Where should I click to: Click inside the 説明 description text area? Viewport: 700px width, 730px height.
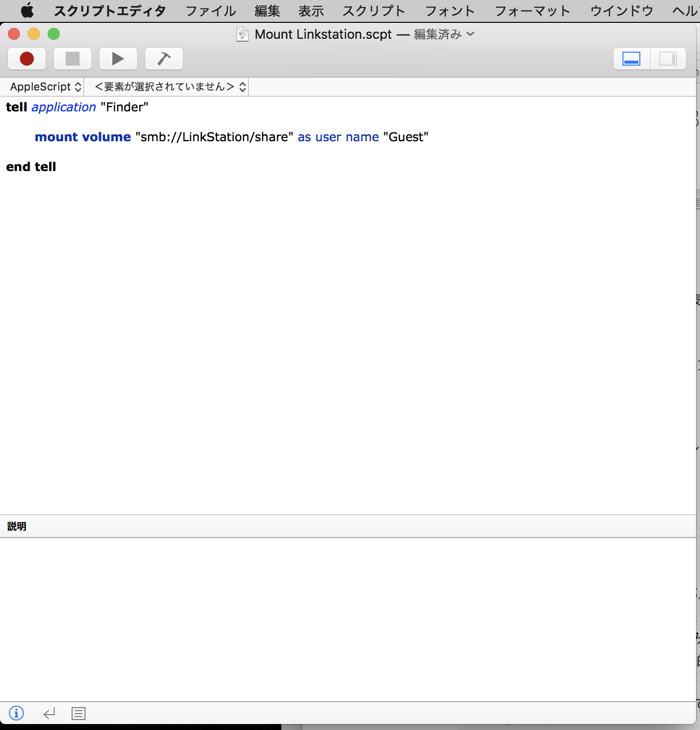(x=348, y=617)
